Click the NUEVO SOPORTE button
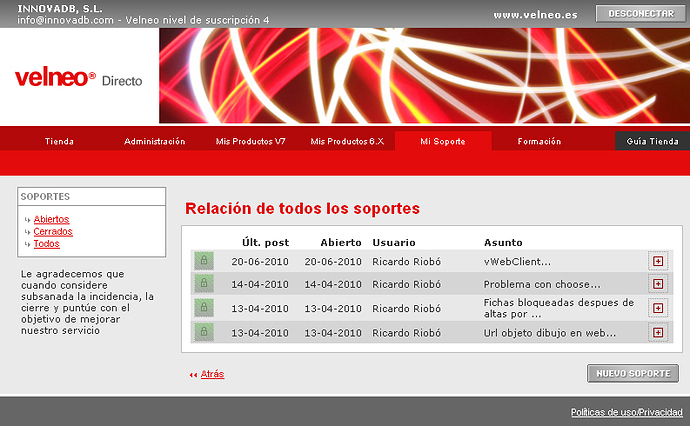The width and height of the screenshot is (690, 426). coord(633,373)
